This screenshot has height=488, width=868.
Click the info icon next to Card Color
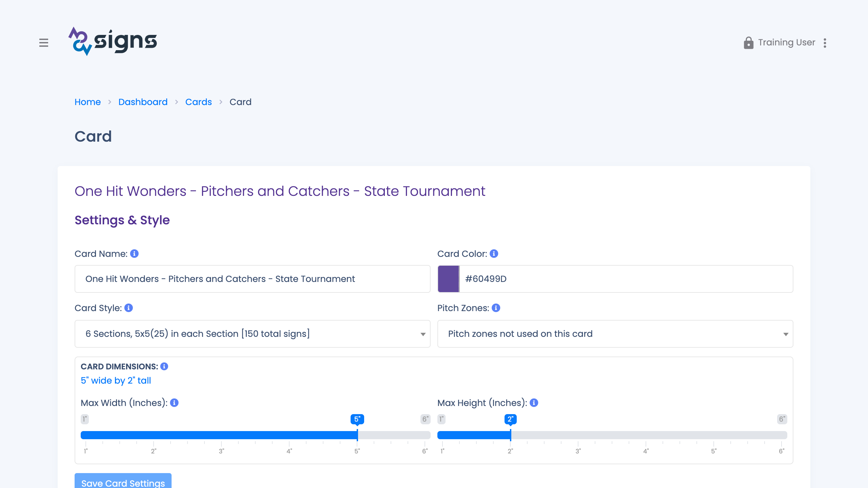pos(494,253)
